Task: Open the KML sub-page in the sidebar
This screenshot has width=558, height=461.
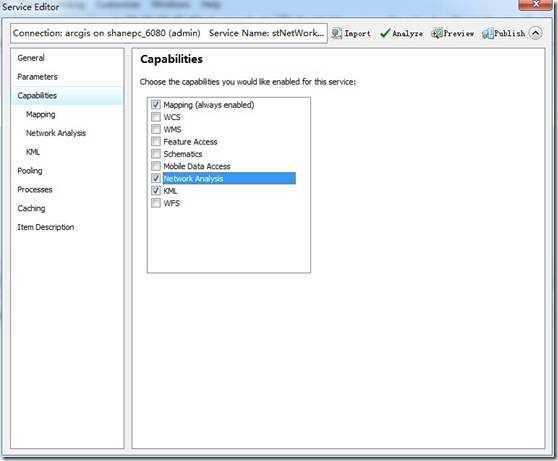Action: 33,152
